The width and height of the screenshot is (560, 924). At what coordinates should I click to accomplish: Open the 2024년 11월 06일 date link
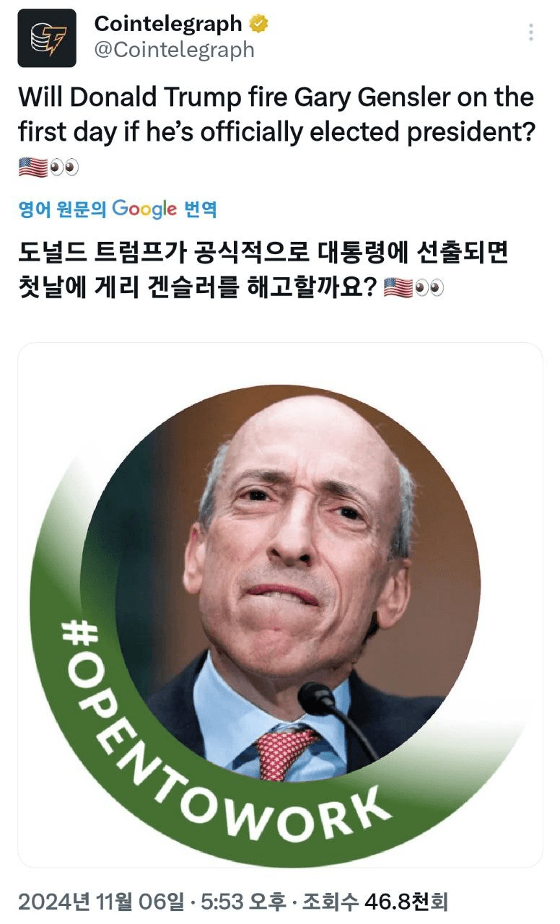point(101,902)
